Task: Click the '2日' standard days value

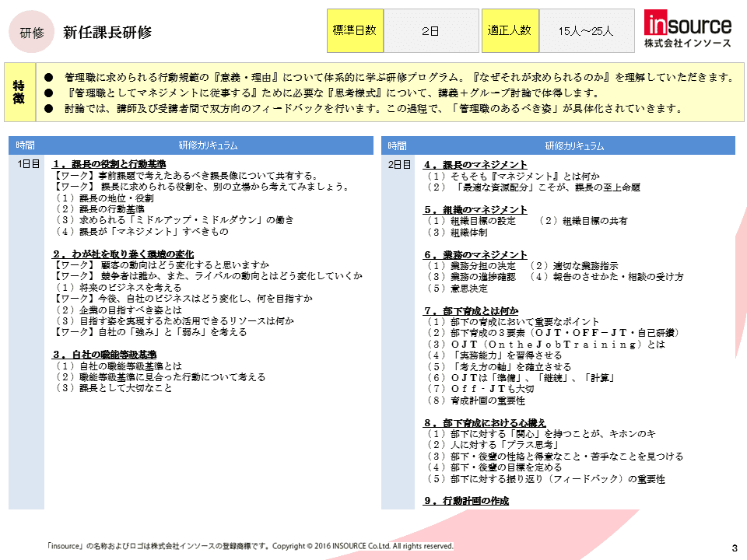Action: click(x=431, y=31)
